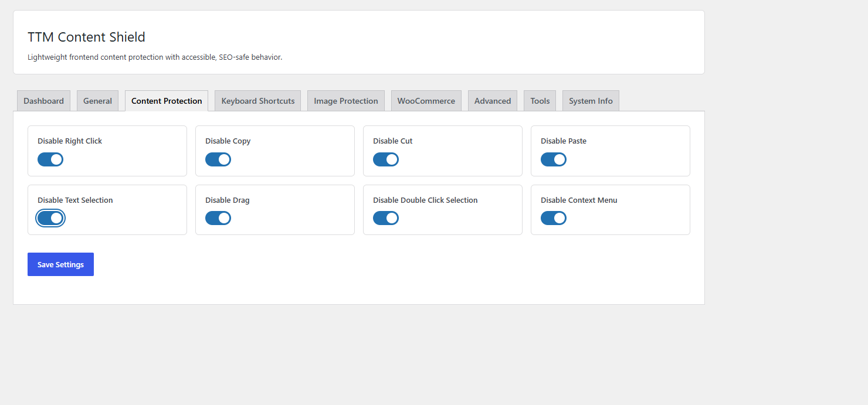The width and height of the screenshot is (868, 405).
Task: Click the Disable Double Click Selection label
Action: point(425,200)
